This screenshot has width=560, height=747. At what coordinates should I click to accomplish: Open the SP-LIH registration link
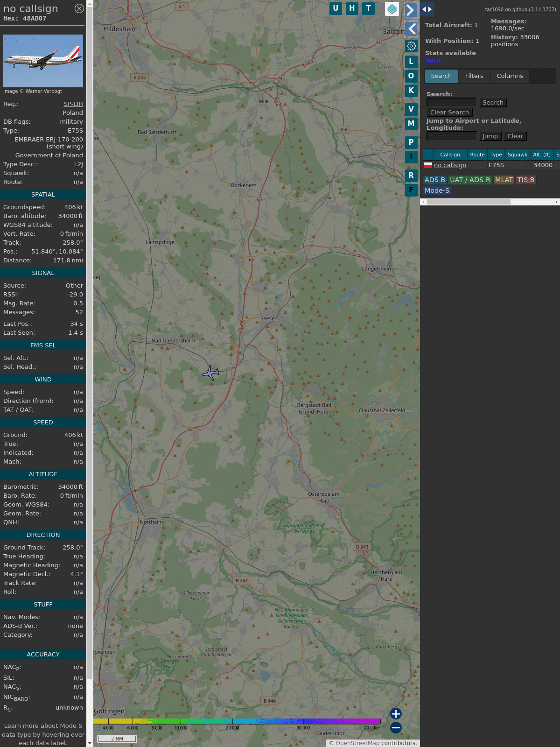[73, 104]
